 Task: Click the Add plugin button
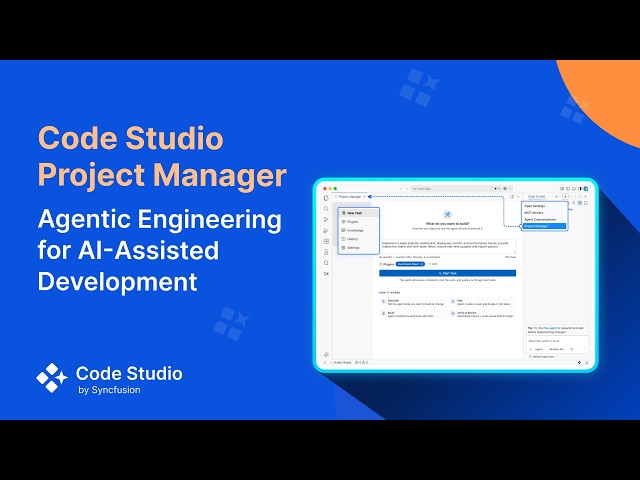pyautogui.click(x=433, y=264)
